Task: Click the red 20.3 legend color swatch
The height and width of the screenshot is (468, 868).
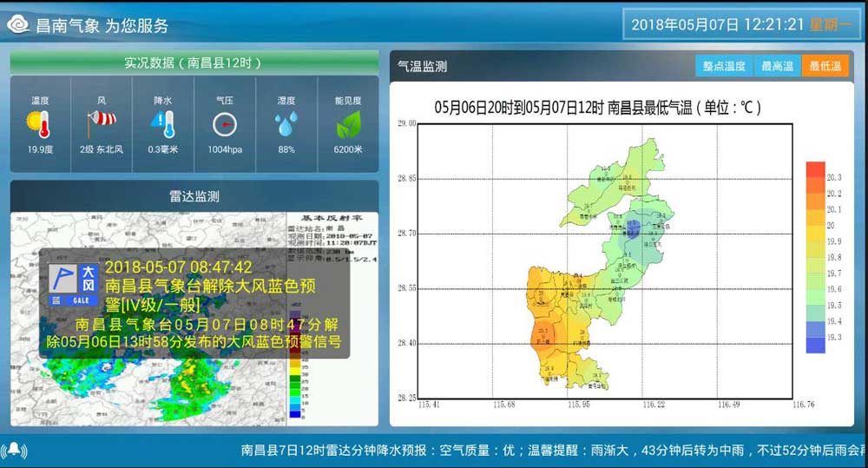Action: pyautogui.click(x=815, y=171)
